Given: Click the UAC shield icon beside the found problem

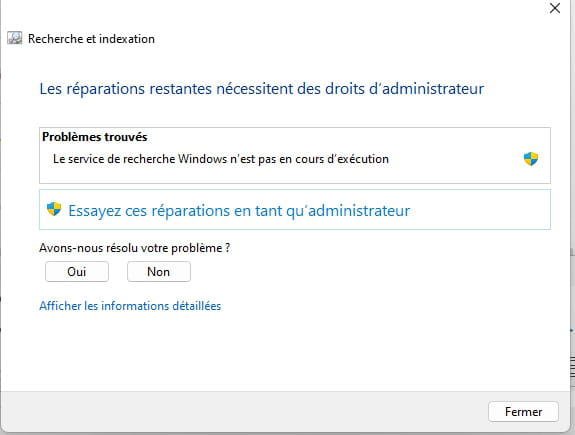Looking at the screenshot, I should pyautogui.click(x=531, y=159).
